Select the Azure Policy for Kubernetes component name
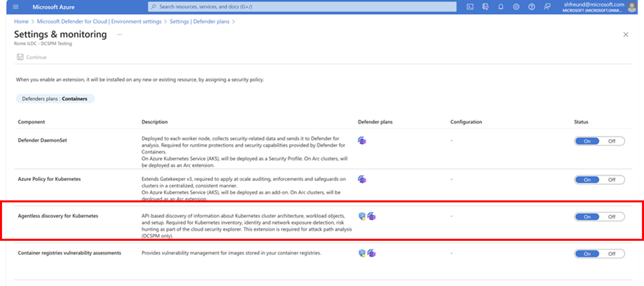Image resolution: width=644 pixels, height=286 pixels. 49,179
